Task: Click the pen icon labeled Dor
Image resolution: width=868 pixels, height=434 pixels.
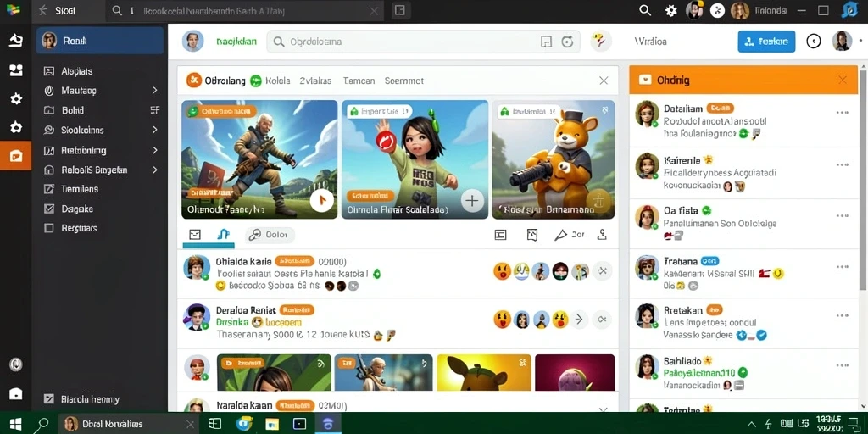Action: point(569,235)
